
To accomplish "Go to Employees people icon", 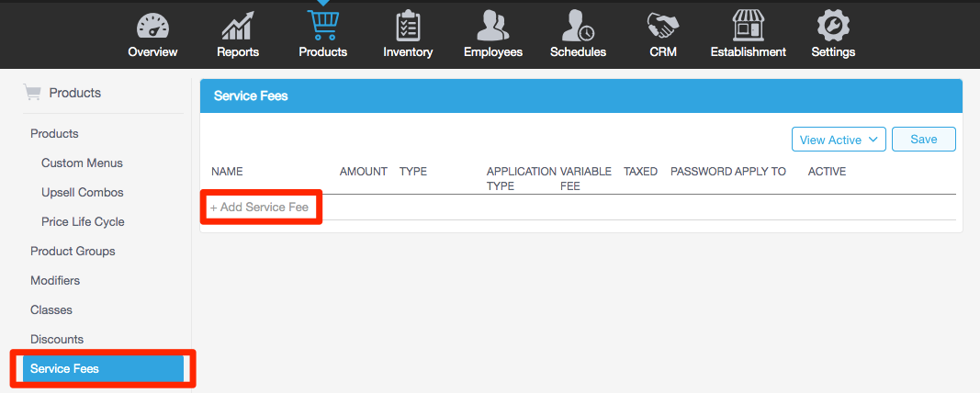I will pos(493,26).
